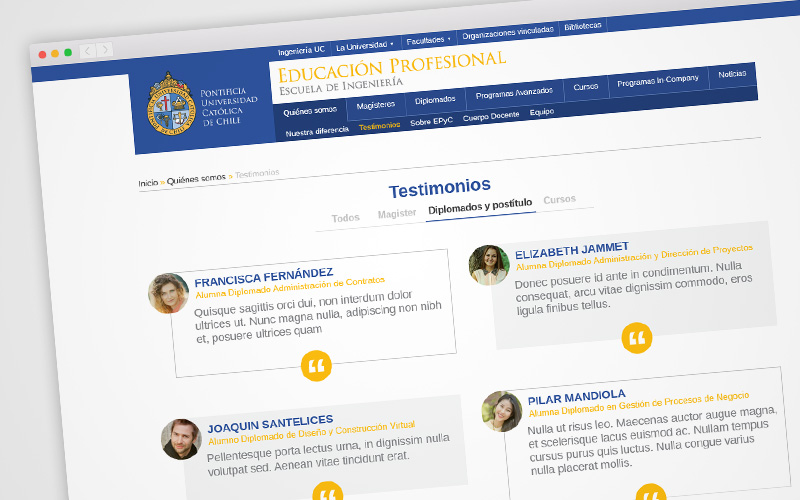Click the yellow minimize window dot

(x=55, y=53)
